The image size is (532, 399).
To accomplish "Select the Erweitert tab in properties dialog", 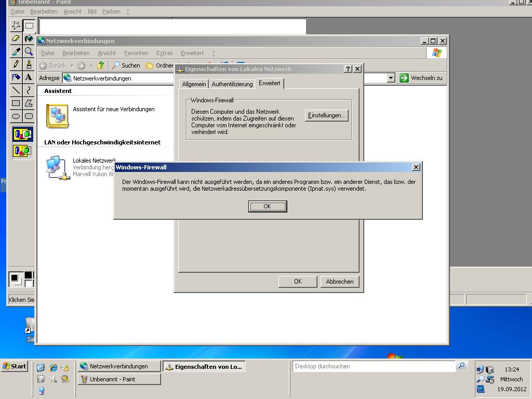I will (270, 83).
